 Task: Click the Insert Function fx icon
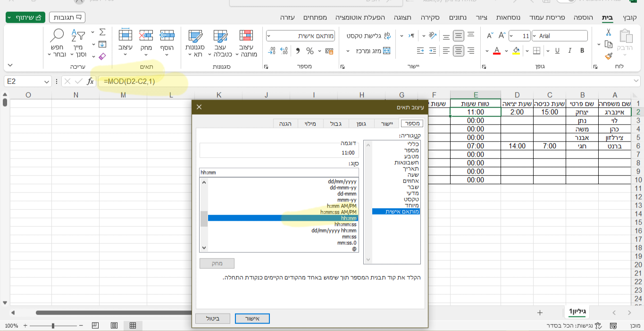[x=90, y=82]
